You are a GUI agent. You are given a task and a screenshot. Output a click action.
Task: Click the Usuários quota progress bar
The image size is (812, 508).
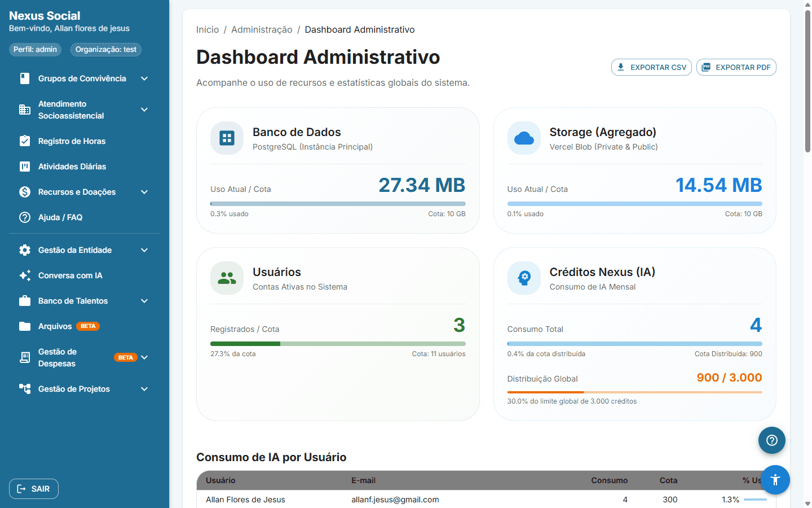click(338, 344)
